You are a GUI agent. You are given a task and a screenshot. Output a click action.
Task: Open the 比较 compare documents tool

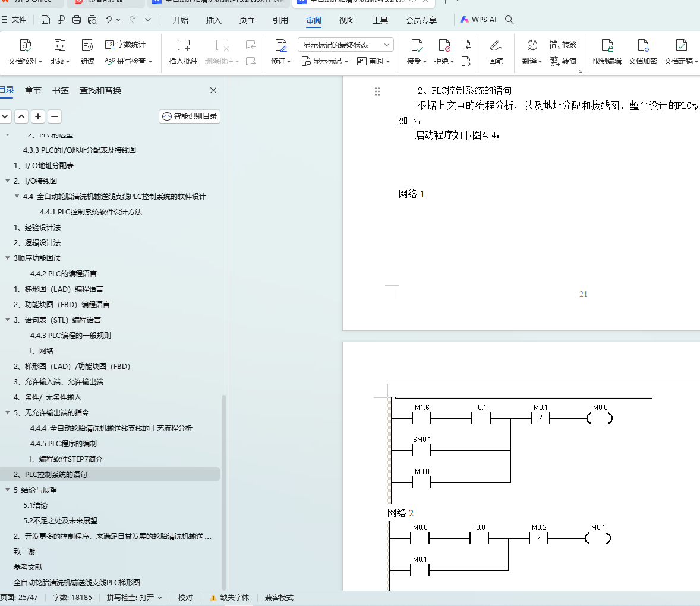60,52
